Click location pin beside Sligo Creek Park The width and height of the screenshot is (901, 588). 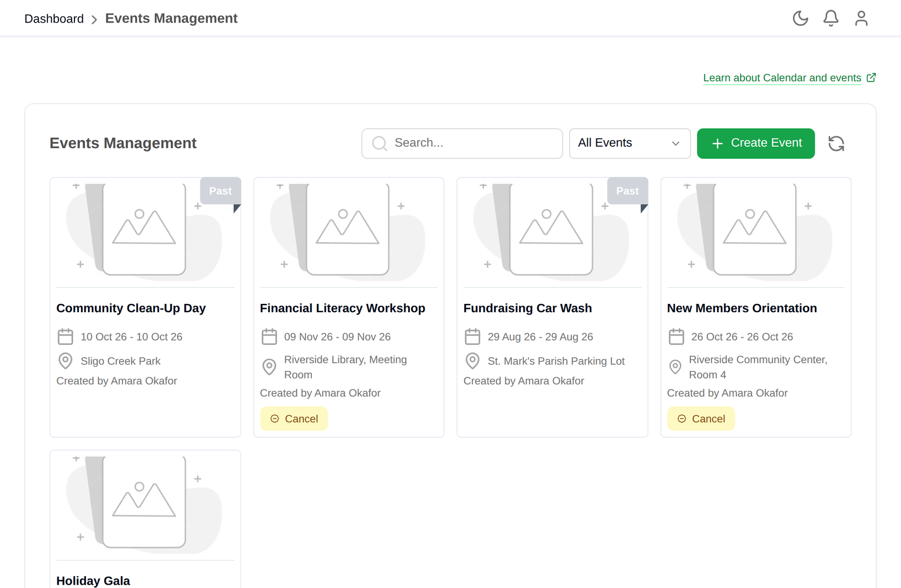point(65,361)
